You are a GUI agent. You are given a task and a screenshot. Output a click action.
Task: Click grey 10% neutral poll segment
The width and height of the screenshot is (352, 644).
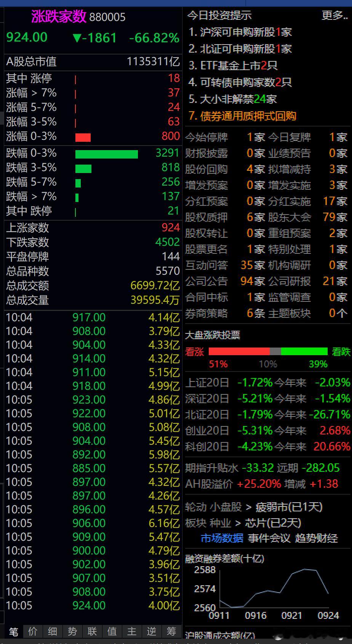click(275, 351)
